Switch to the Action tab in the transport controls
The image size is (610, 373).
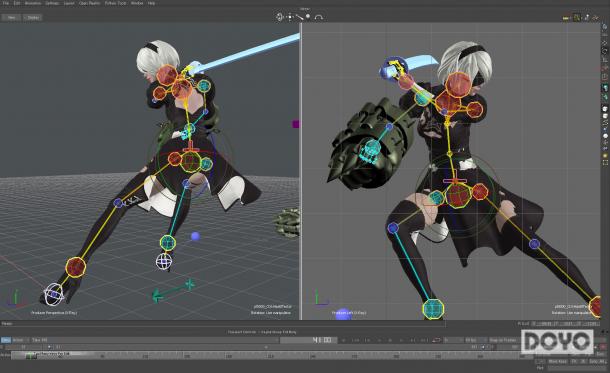click(18, 340)
